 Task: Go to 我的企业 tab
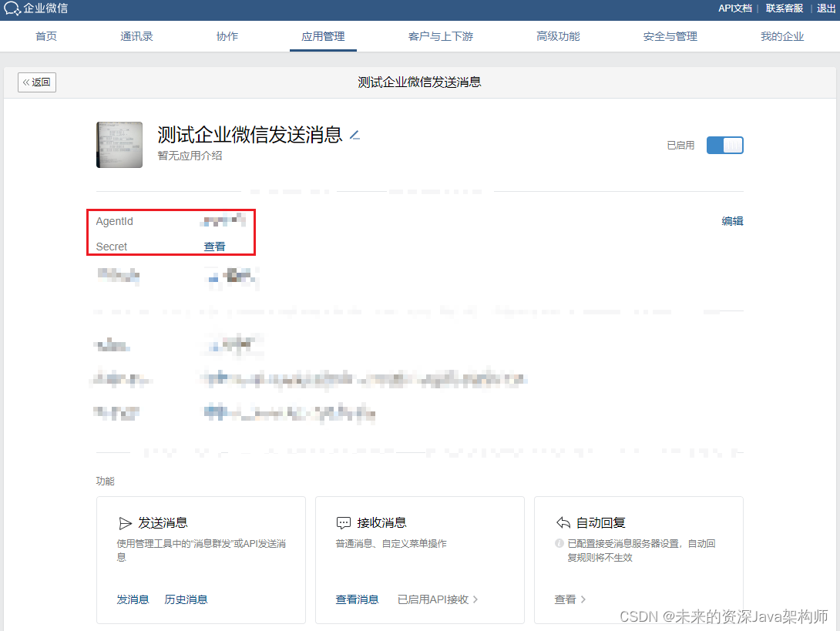(x=782, y=36)
